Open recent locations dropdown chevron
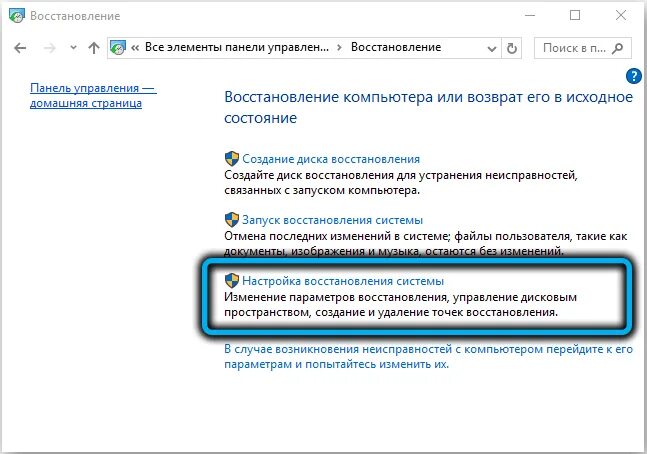The image size is (647, 454). 73,48
